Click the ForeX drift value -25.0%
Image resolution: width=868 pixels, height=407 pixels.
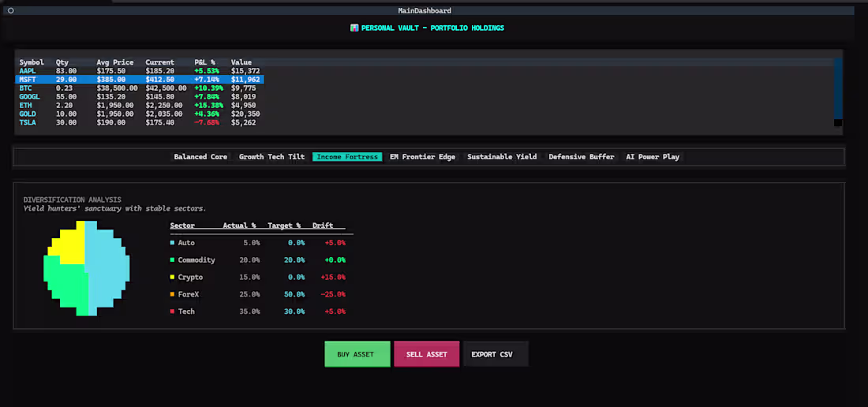pos(333,294)
